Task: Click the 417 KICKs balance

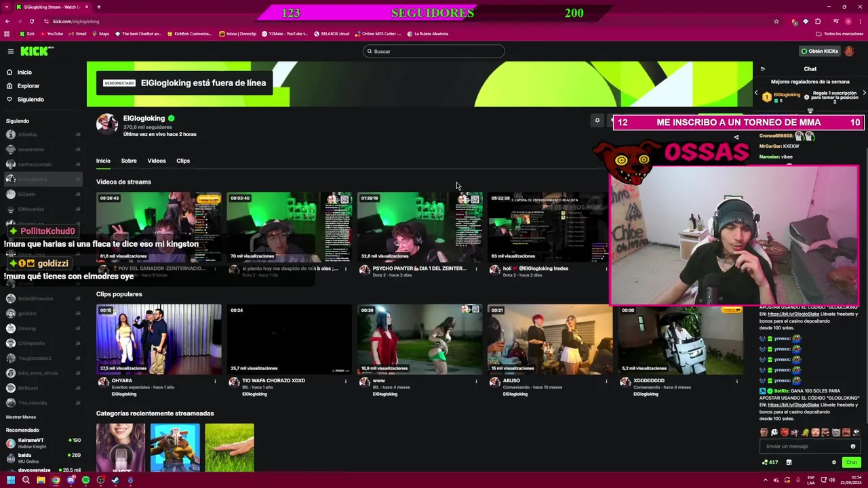Action: (x=770, y=462)
